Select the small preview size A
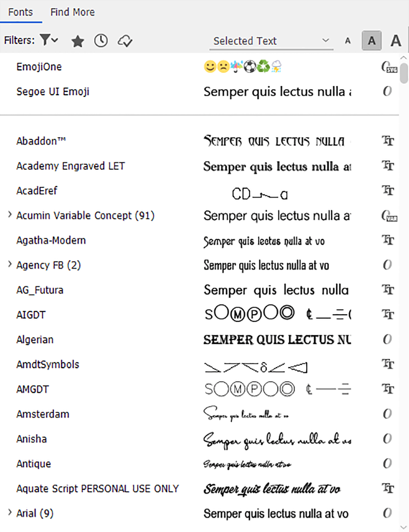 [x=348, y=40]
